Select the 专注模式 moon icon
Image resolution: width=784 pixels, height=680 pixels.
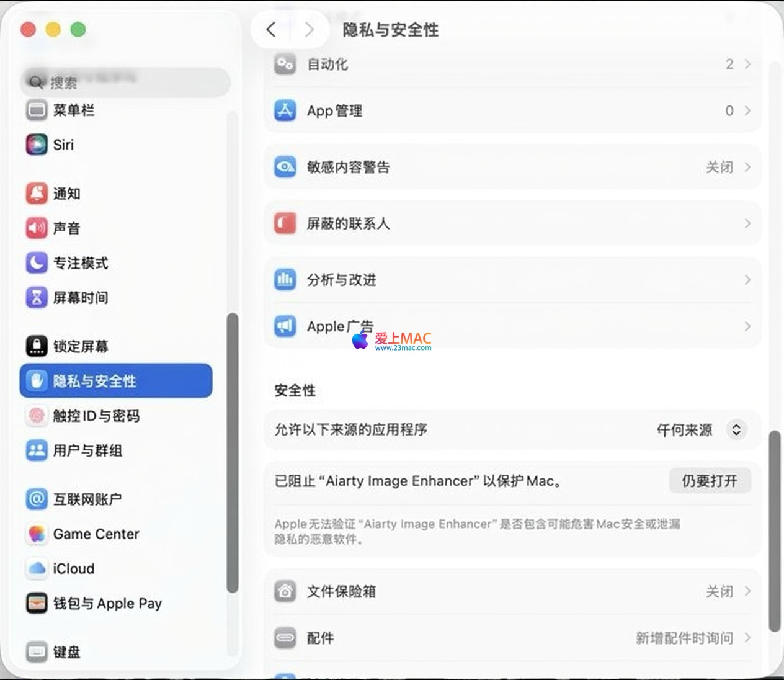[37, 263]
